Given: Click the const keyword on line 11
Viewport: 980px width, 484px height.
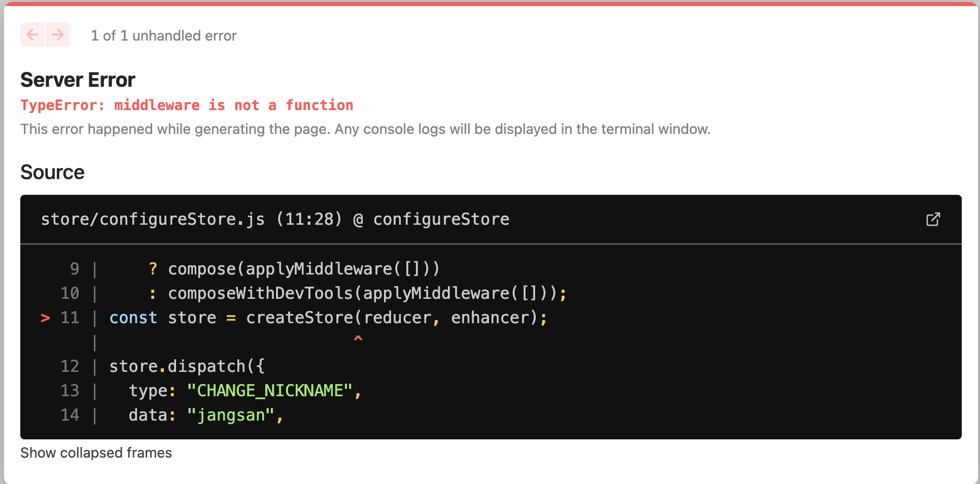Looking at the screenshot, I should pyautogui.click(x=133, y=318).
